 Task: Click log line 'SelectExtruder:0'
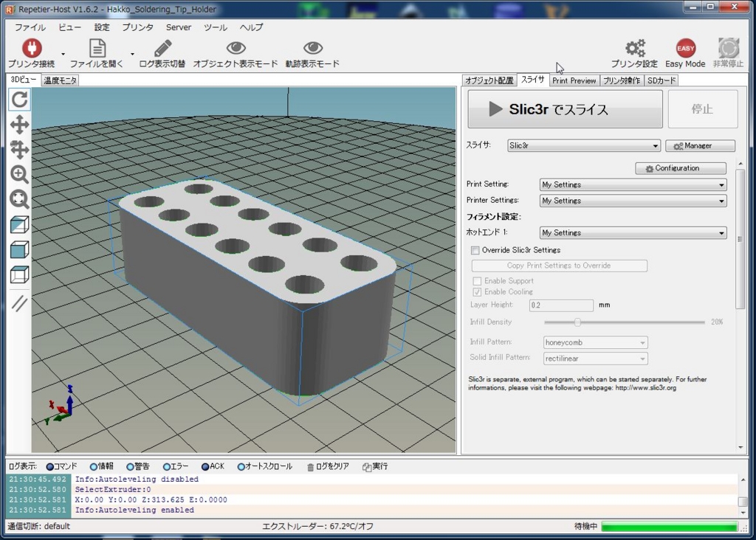pos(113,489)
